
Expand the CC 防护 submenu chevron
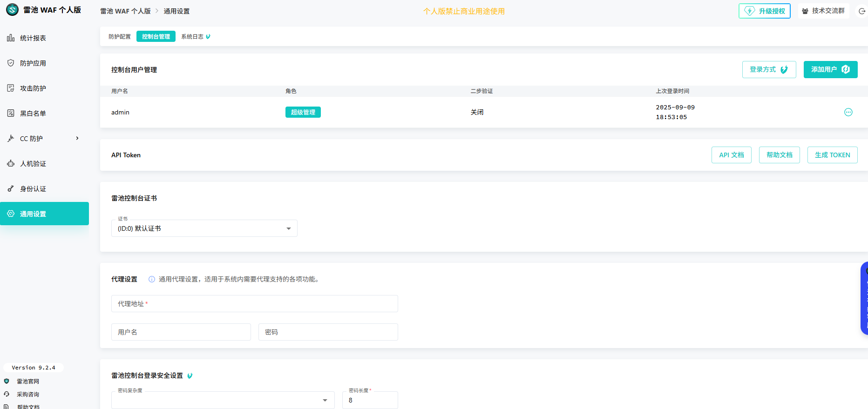click(77, 138)
